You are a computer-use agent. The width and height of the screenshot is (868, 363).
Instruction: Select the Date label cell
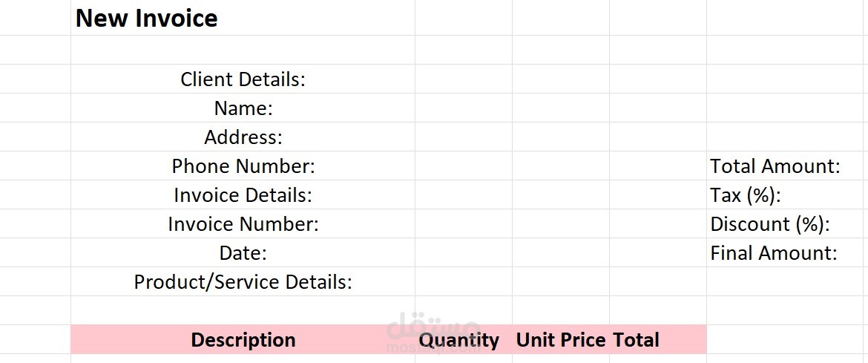243,252
